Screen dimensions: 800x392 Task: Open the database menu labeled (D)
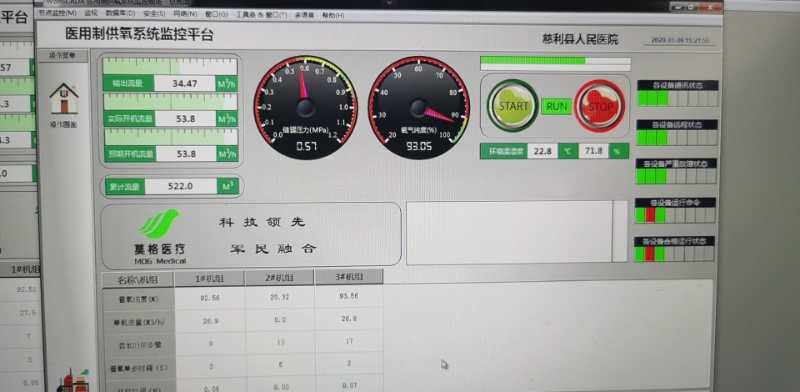click(x=120, y=14)
